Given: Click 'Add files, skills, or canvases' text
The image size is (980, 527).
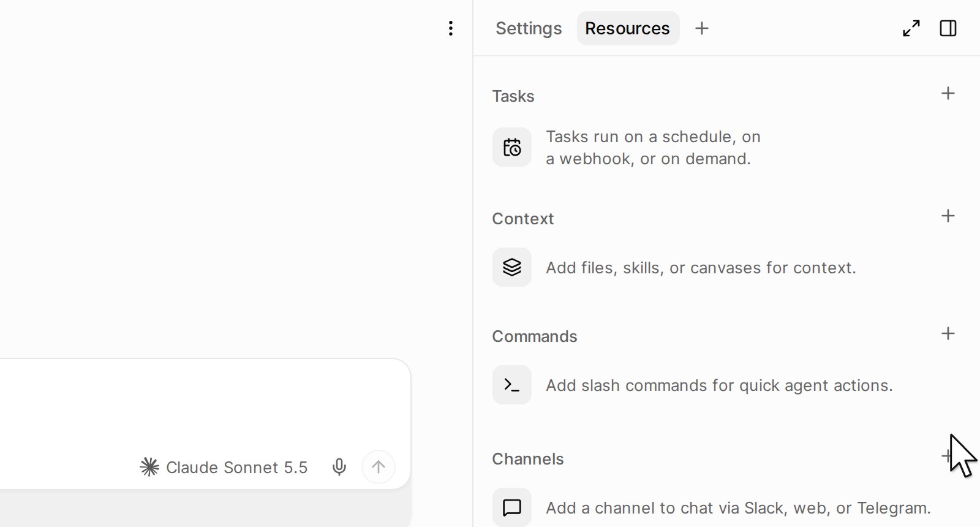Looking at the screenshot, I should [x=701, y=268].
